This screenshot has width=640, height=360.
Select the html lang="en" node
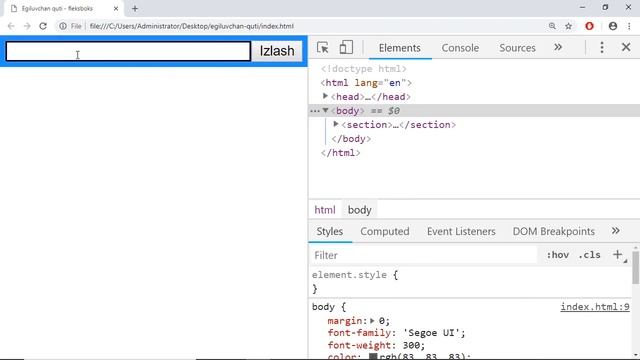366,83
